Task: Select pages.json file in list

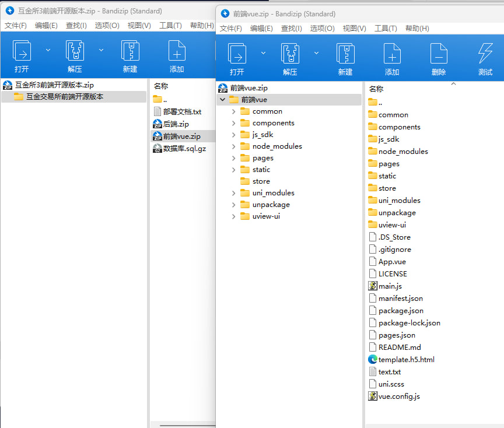Action: click(x=392, y=335)
